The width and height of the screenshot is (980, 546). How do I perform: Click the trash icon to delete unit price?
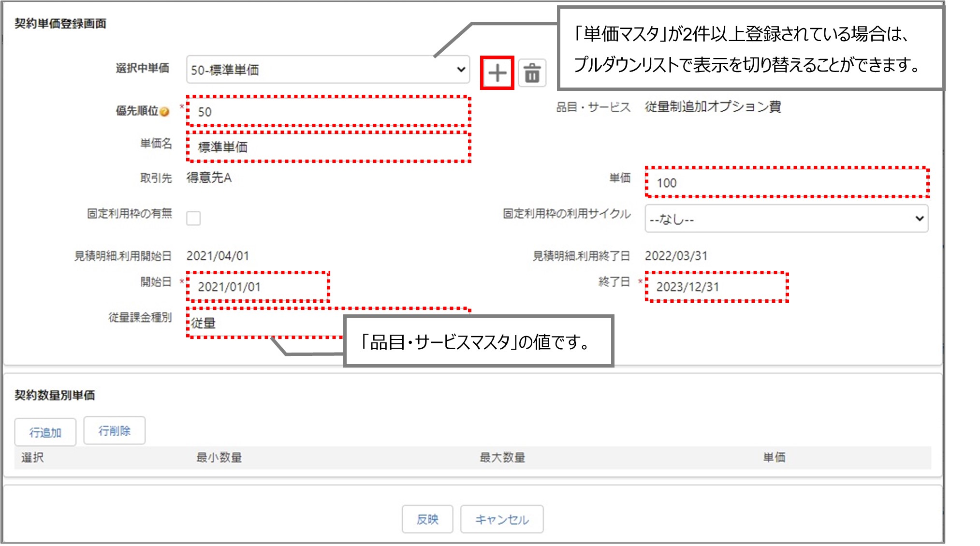(532, 73)
